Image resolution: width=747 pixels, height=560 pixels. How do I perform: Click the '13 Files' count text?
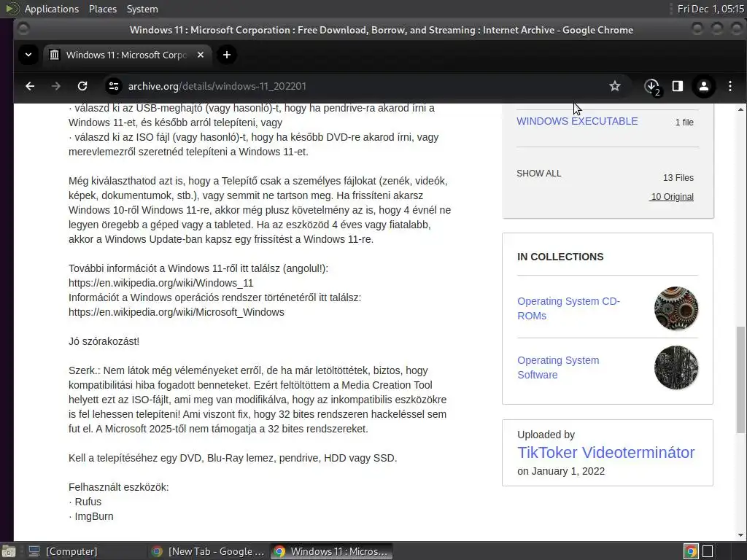pyautogui.click(x=678, y=178)
